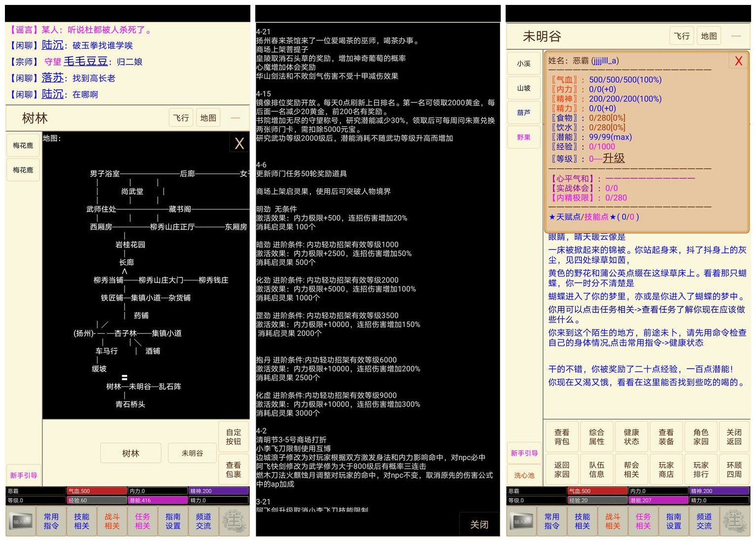The height and width of the screenshot is (542, 756).
Task: Open 玩家排行 command
Action: coord(701,470)
